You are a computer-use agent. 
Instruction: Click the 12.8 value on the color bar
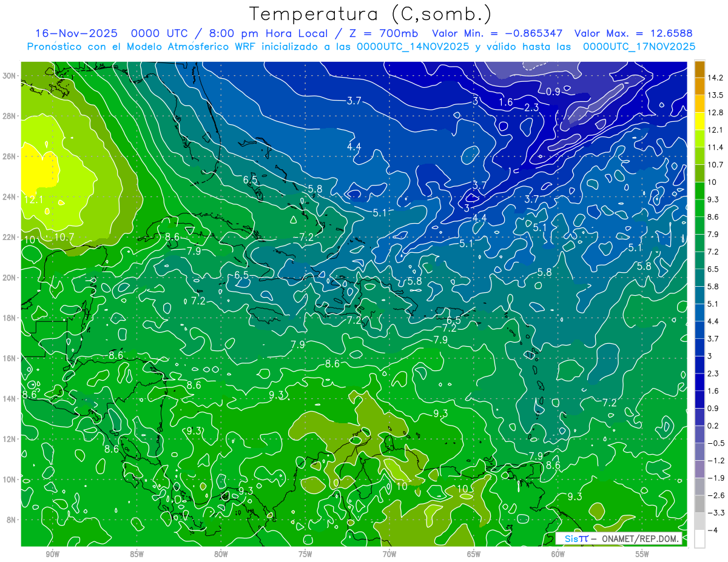tap(715, 113)
